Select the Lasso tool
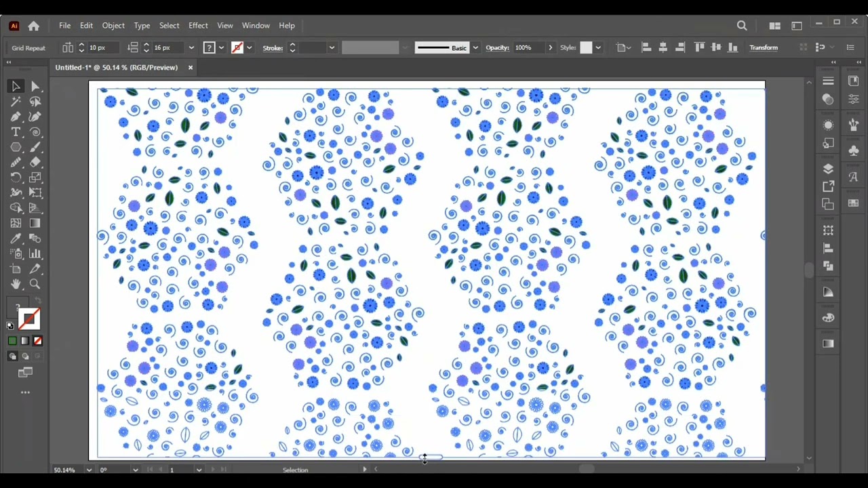868x488 pixels. [35, 102]
